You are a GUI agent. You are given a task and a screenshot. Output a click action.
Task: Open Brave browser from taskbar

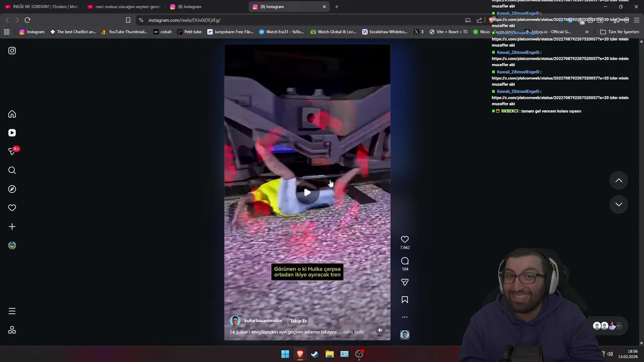[300, 354]
